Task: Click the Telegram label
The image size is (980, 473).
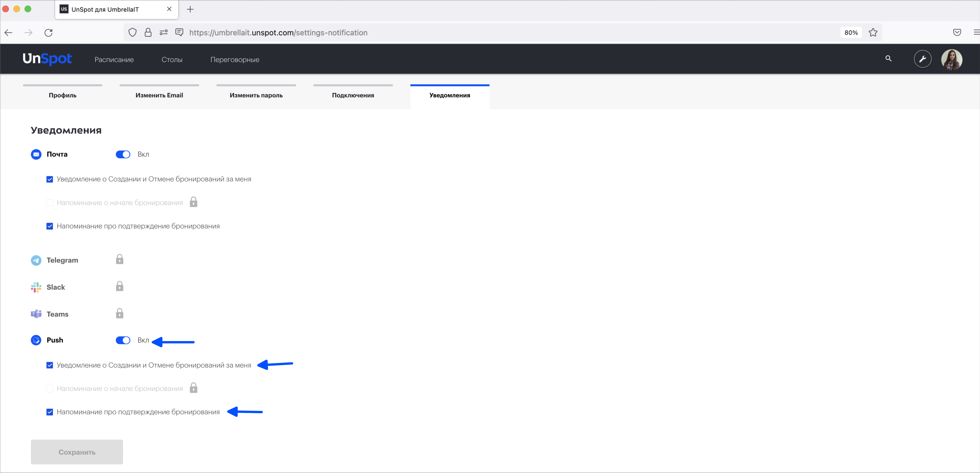Action: point(62,260)
